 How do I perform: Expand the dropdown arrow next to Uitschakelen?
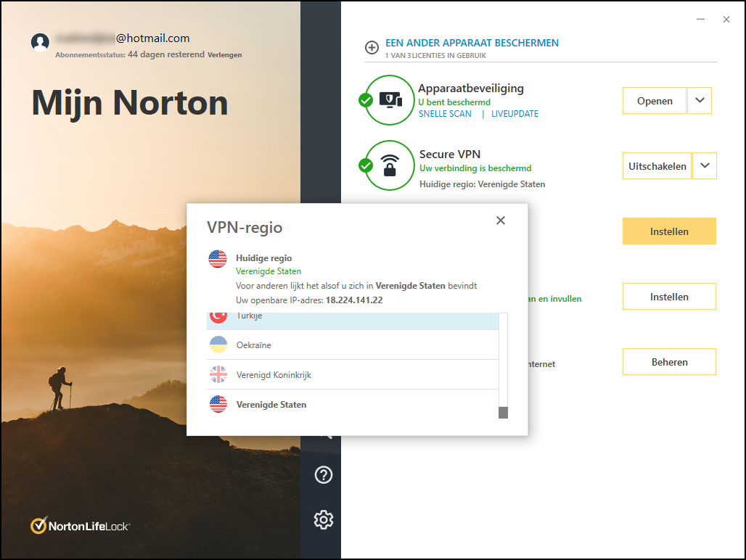tap(705, 165)
